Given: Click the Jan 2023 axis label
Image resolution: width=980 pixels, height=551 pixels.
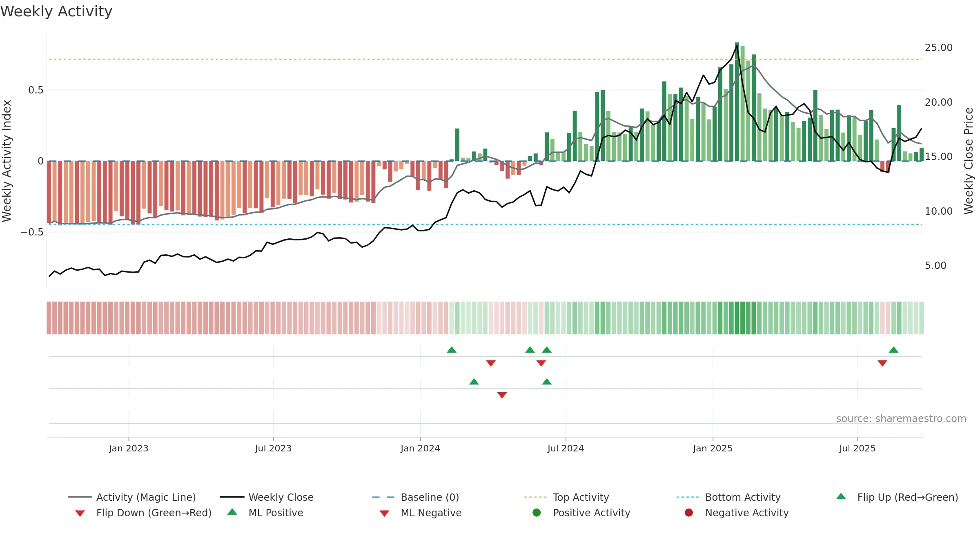Looking at the screenshot, I should (129, 449).
